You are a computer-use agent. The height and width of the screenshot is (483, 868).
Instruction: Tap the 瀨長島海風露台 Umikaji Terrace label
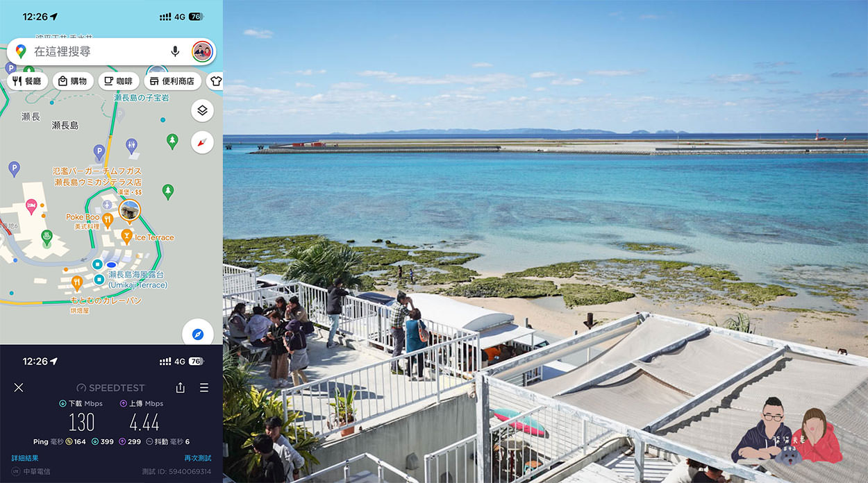pos(137,280)
